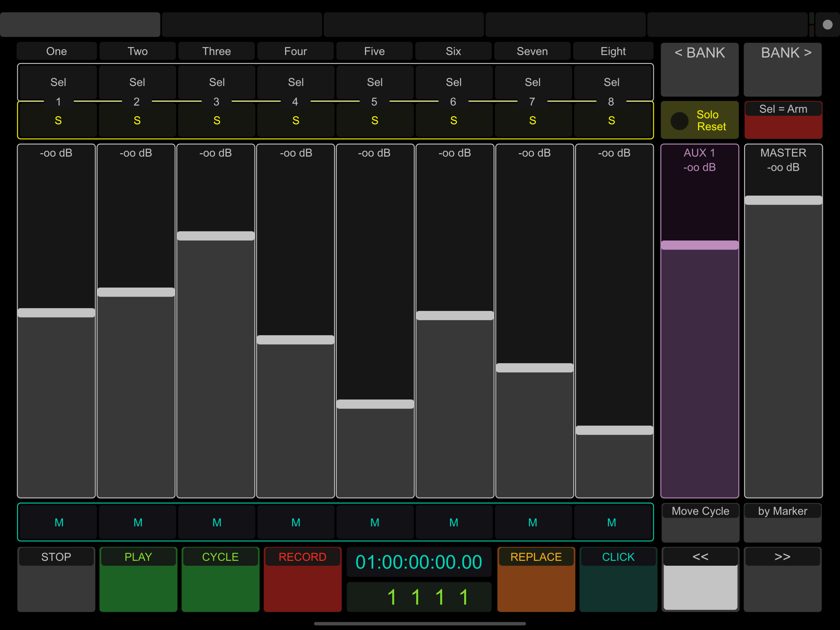Screen dimensions: 840x630
Task: Click the AUX 1 fader handle
Action: pyautogui.click(x=699, y=245)
